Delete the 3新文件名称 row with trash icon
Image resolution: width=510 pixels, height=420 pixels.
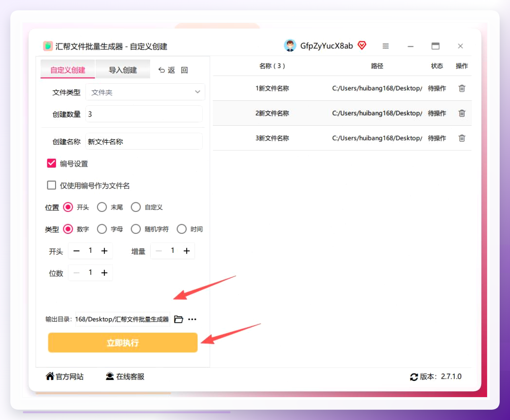click(462, 138)
